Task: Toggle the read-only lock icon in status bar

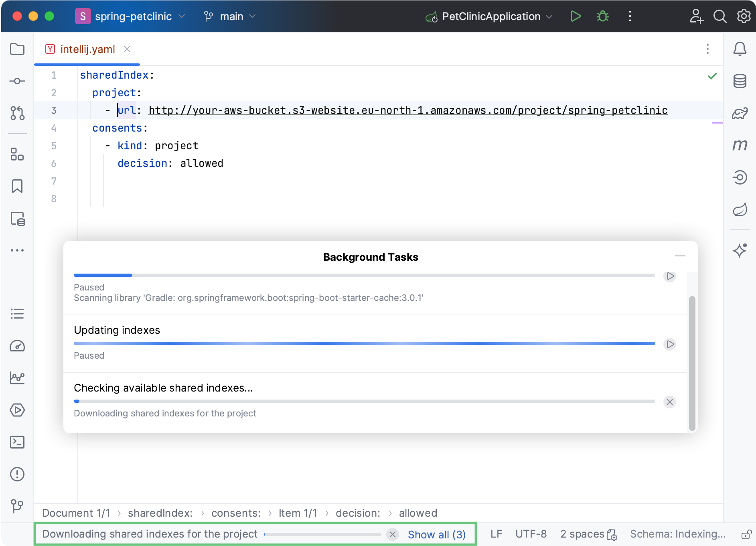Action: point(746,534)
